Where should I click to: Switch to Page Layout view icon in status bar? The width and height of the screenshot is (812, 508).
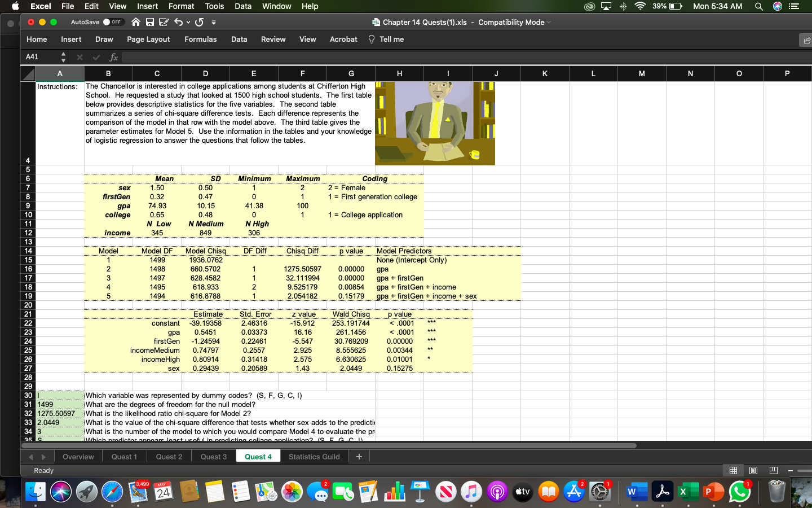coord(752,471)
